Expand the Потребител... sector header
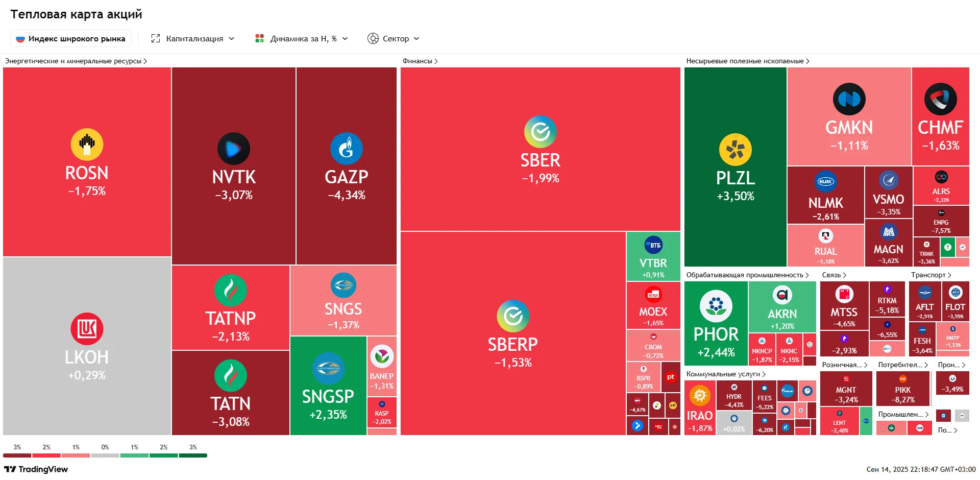This screenshot has height=480, width=980. [x=903, y=365]
